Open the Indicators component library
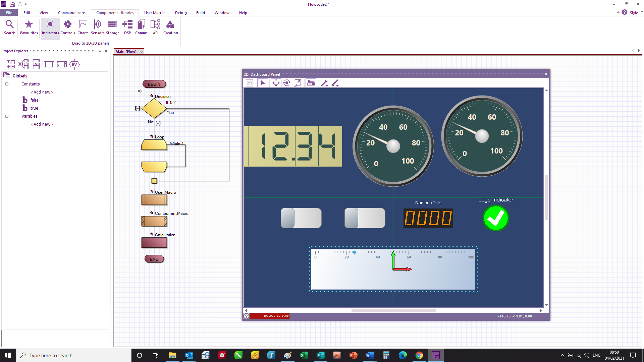This screenshot has height=362, width=644. [50, 27]
